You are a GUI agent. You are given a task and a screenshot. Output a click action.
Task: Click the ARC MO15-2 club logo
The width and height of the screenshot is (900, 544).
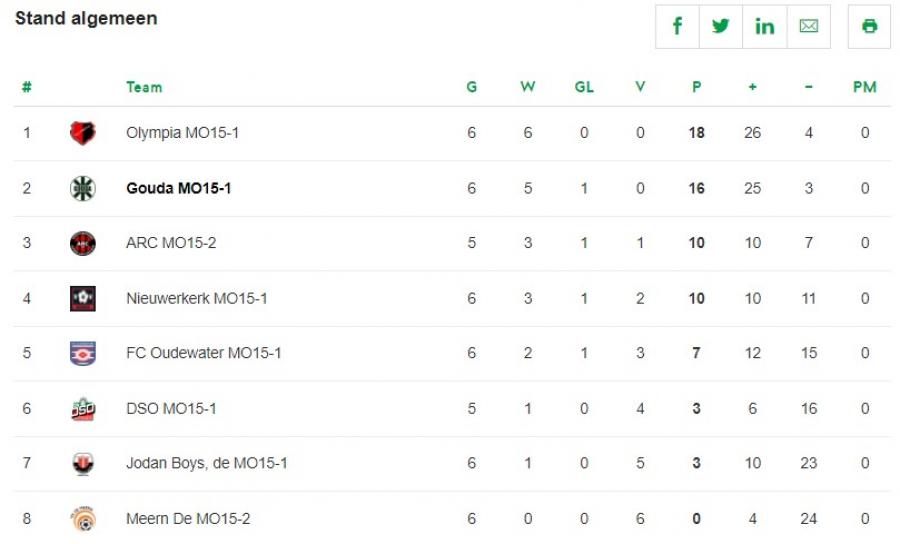tap(83, 243)
